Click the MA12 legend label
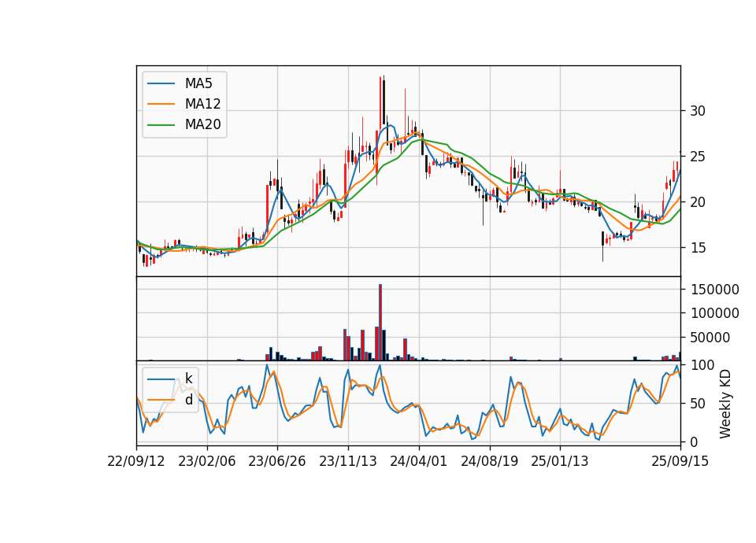 [x=202, y=104]
